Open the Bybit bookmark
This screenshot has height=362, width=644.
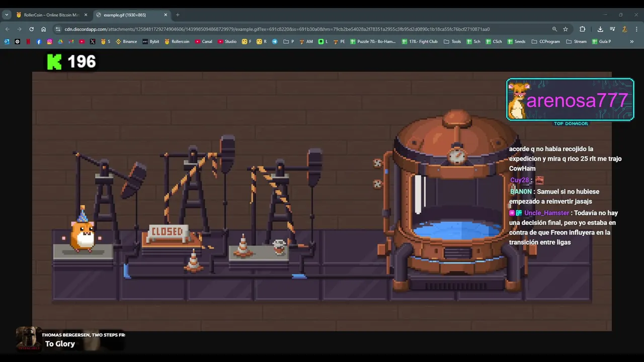click(151, 42)
